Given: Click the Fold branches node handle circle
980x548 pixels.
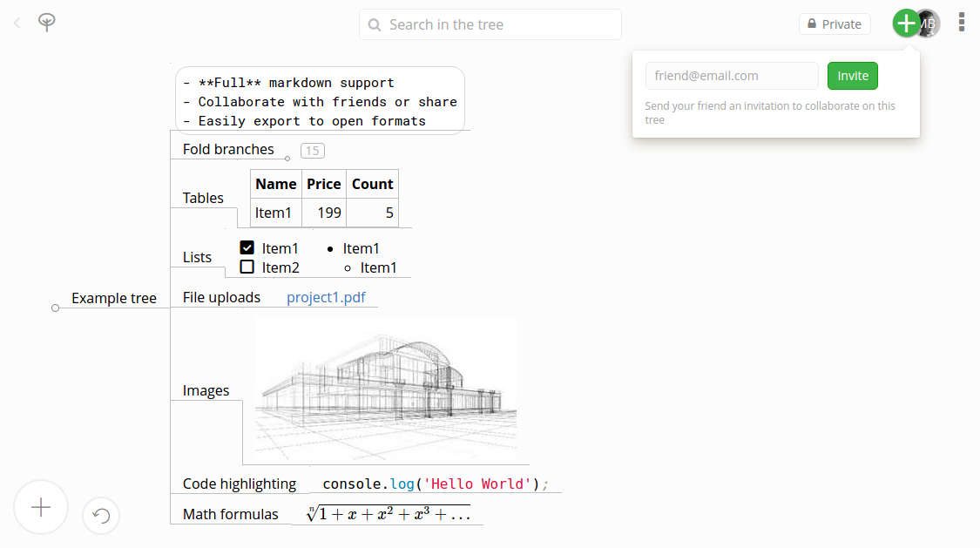Looking at the screenshot, I should pyautogui.click(x=287, y=159).
